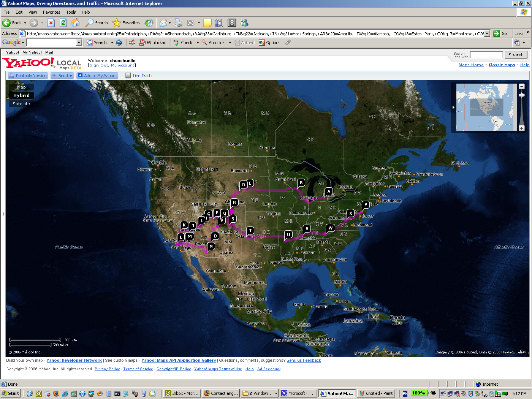Click map marker A near Detroit
The width and height of the screenshot is (532, 399).
tap(329, 191)
